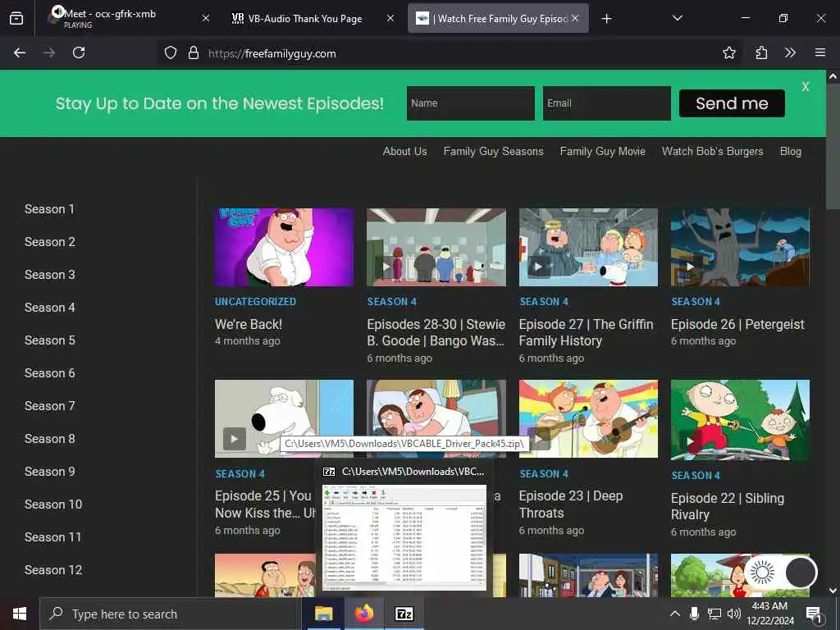Click Type here to search box
Image resolution: width=840 pixels, height=630 pixels.
point(171,614)
